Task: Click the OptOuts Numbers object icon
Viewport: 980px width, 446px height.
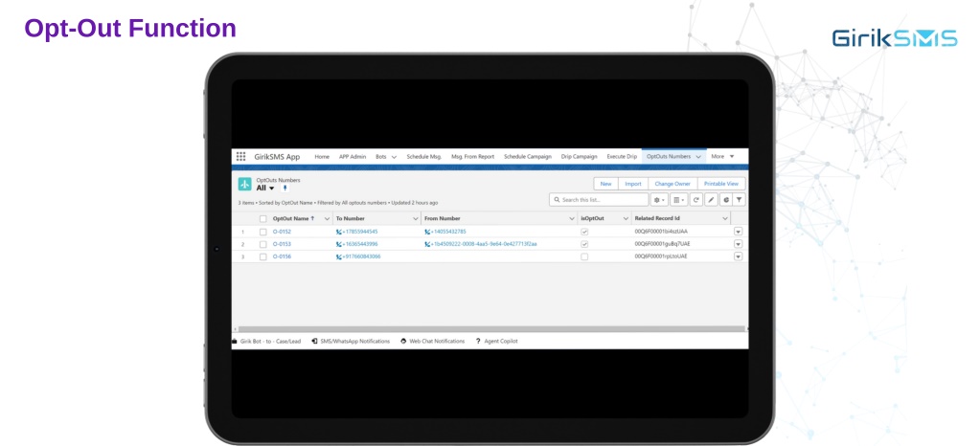Action: point(245,185)
